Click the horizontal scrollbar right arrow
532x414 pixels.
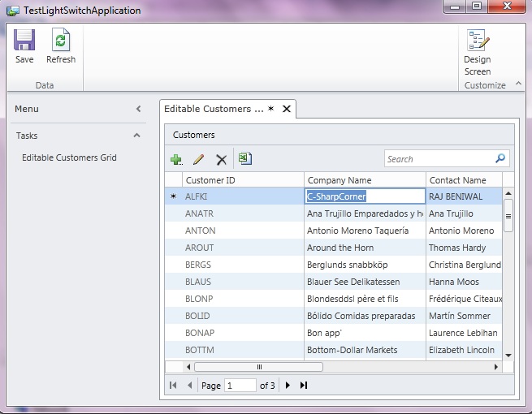[496, 367]
